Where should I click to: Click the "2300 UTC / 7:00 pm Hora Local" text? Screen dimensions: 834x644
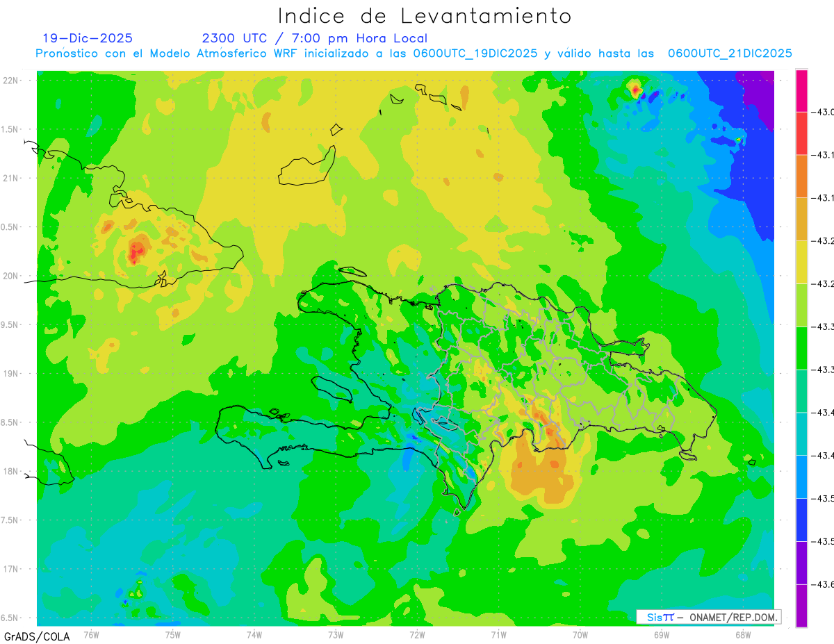pyautogui.click(x=315, y=38)
